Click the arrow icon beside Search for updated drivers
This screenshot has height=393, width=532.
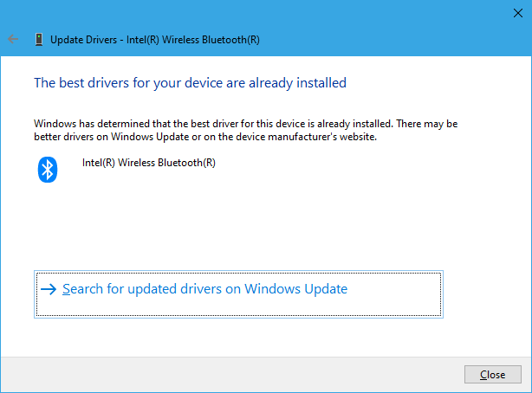point(49,289)
